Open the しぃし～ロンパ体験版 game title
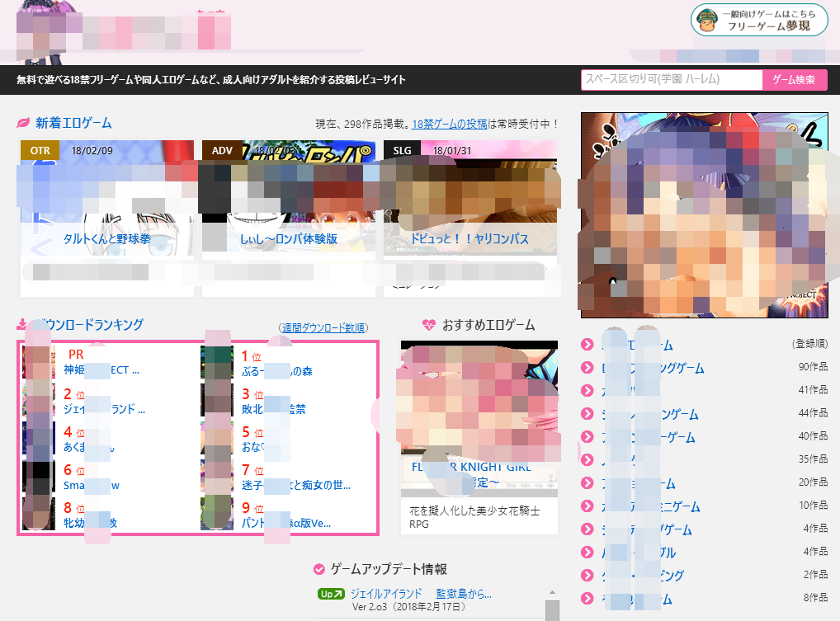Viewport: 840px width, 621px height. (x=289, y=239)
